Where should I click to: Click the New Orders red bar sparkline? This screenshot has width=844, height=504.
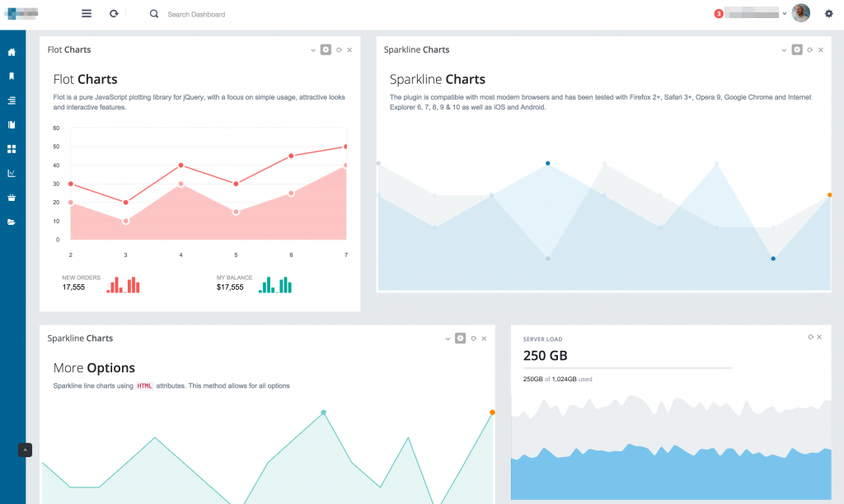click(124, 285)
